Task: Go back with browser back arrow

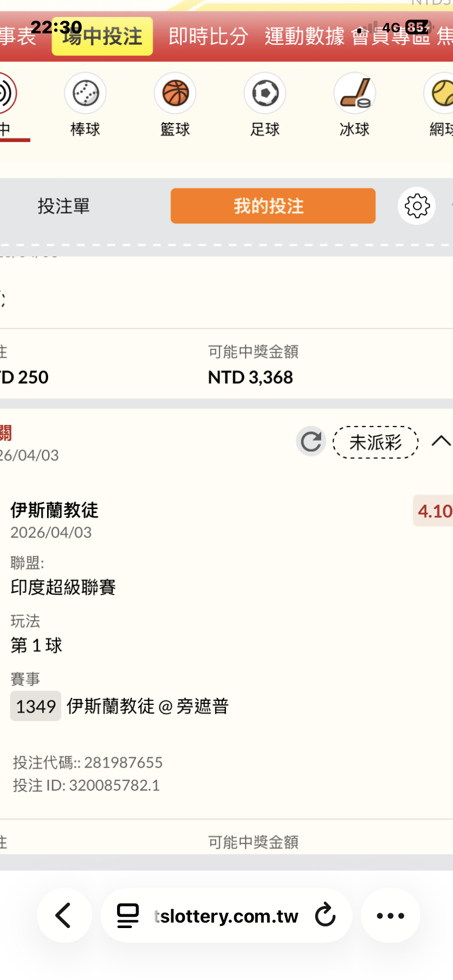Action: click(x=64, y=915)
